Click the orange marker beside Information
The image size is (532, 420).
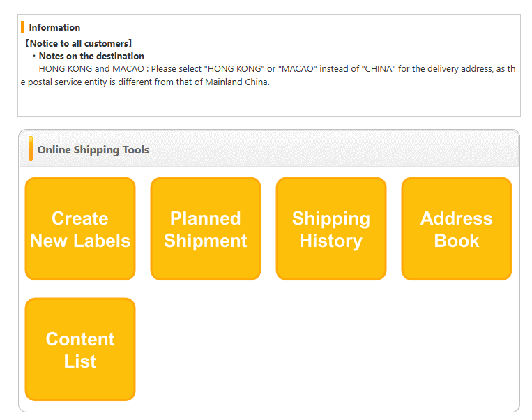click(x=23, y=27)
